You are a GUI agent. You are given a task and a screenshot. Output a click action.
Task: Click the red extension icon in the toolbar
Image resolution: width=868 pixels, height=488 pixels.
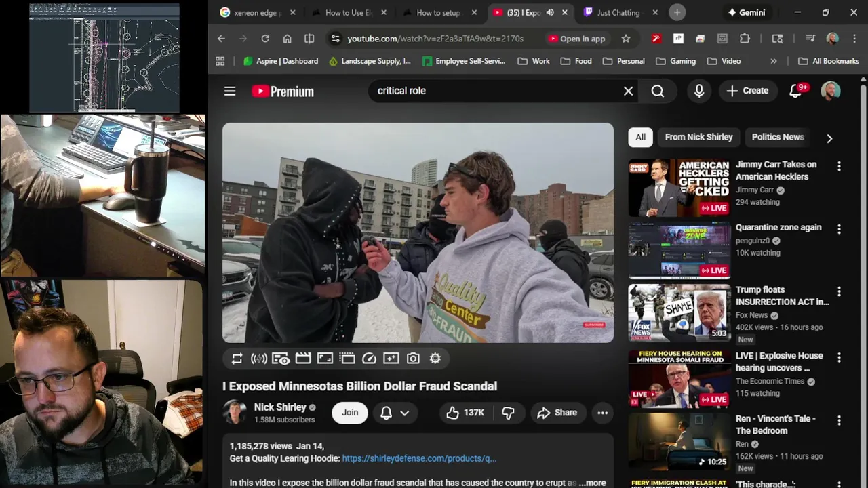[x=656, y=39]
